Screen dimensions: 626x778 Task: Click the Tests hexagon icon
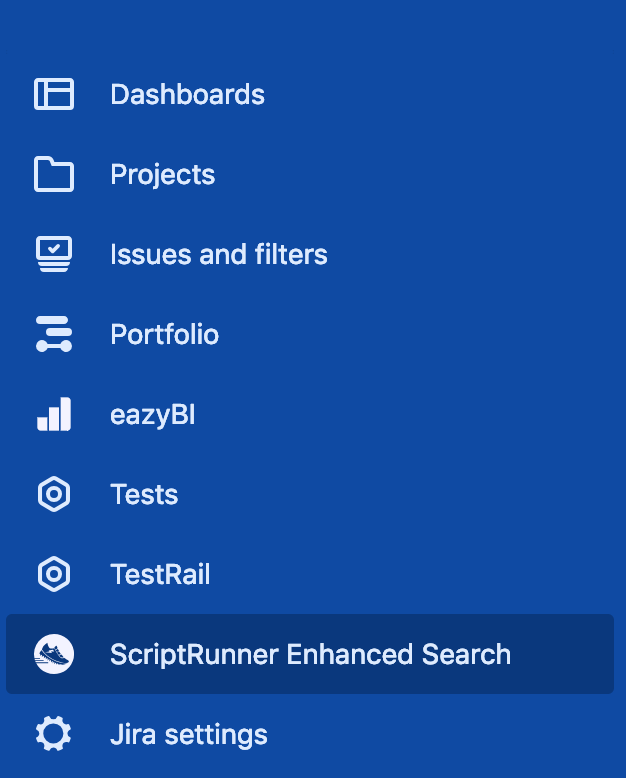[54, 494]
